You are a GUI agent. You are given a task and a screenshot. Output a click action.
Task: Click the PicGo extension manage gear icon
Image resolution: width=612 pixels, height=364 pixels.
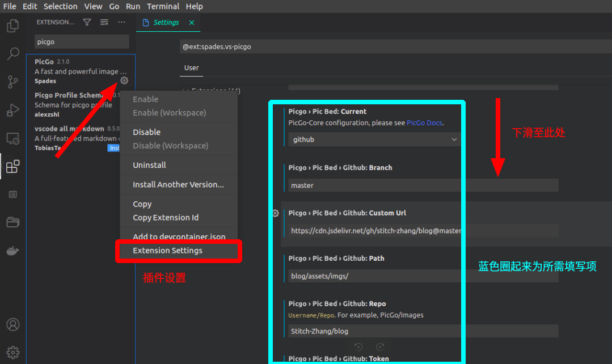[124, 81]
